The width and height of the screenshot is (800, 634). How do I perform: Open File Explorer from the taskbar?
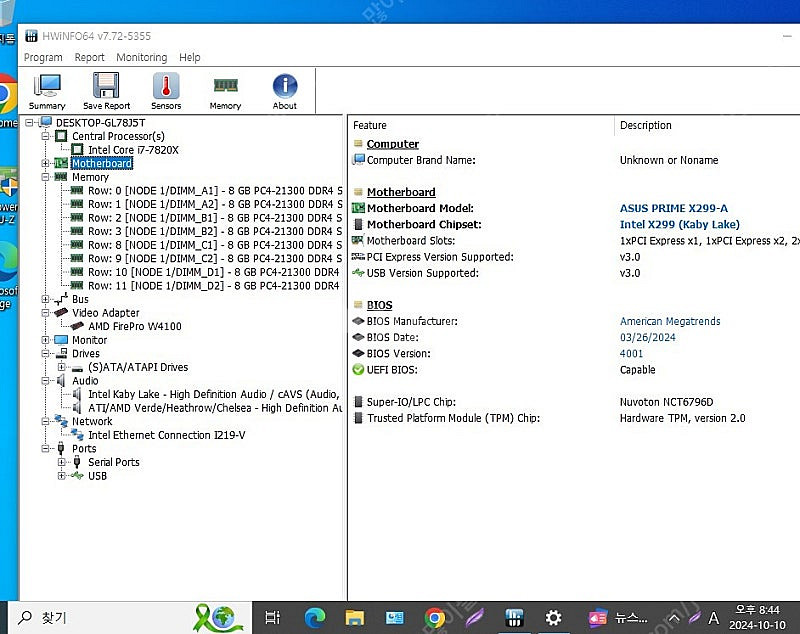pyautogui.click(x=355, y=618)
